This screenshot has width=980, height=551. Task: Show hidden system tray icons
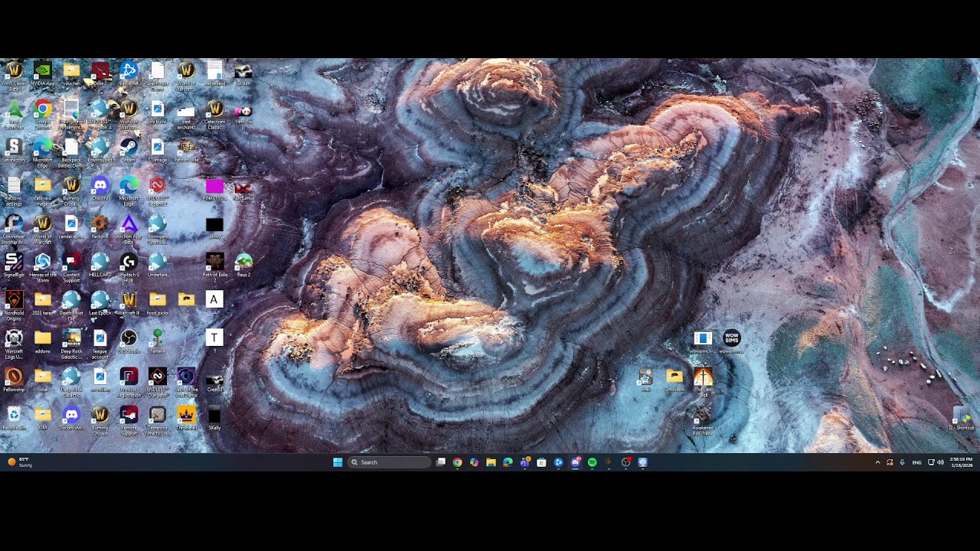tap(877, 462)
